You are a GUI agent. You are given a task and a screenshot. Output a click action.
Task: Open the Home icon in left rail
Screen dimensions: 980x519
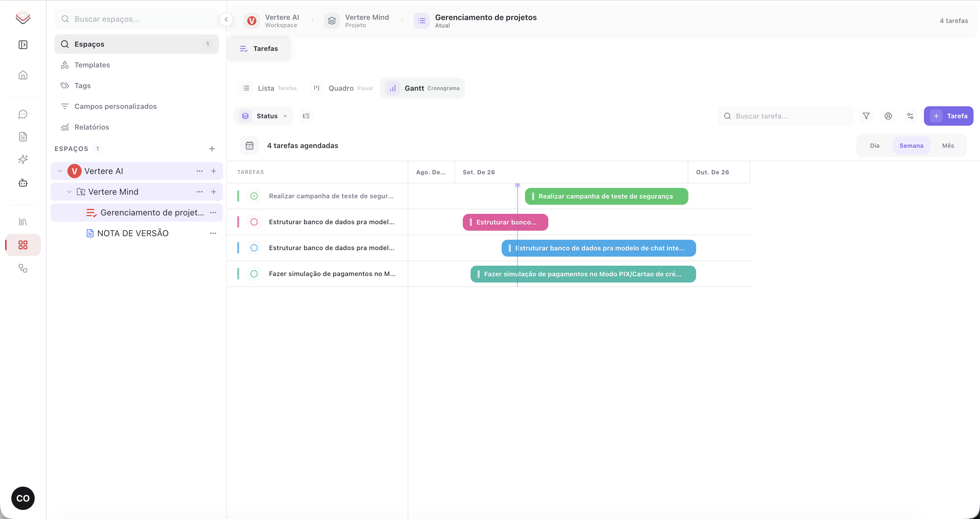point(23,75)
